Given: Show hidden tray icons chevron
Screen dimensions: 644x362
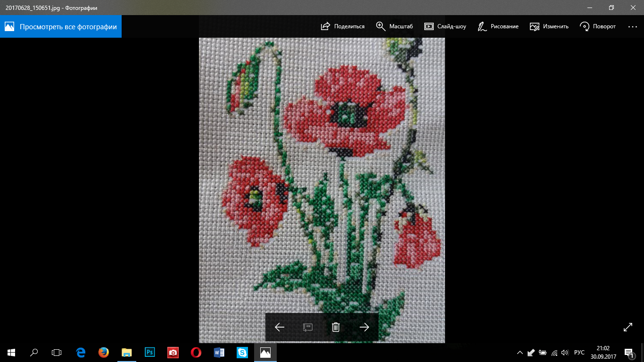Looking at the screenshot, I should 520,352.
